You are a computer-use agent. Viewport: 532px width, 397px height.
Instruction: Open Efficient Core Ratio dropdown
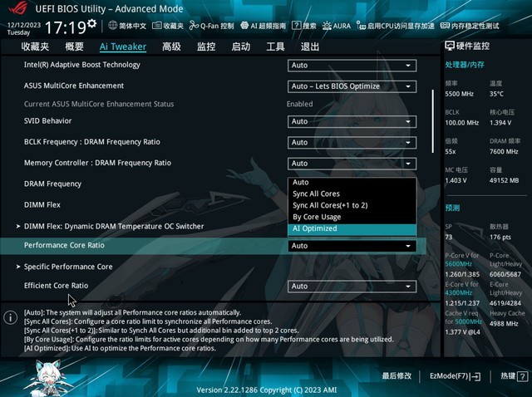click(352, 287)
